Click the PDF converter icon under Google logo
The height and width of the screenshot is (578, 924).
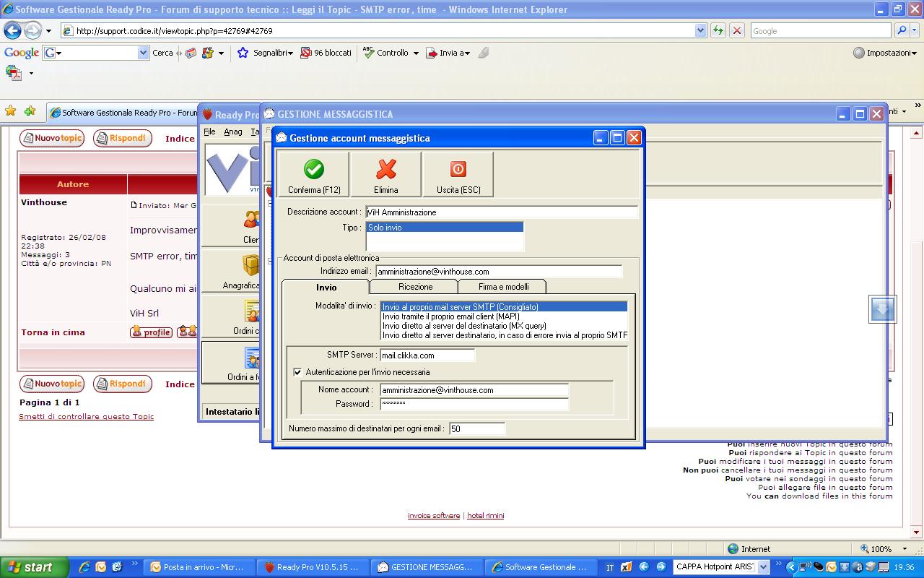click(x=14, y=72)
